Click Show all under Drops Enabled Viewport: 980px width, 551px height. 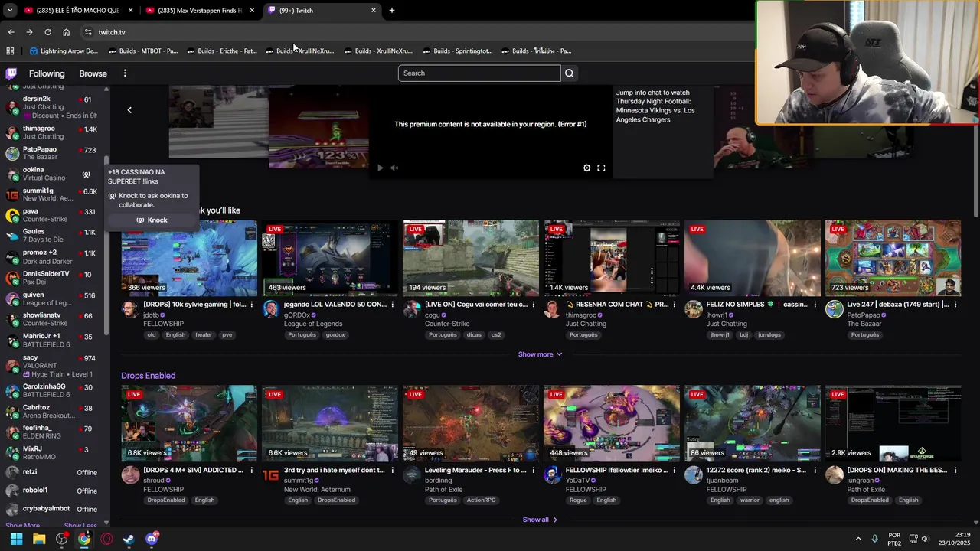pyautogui.click(x=540, y=520)
